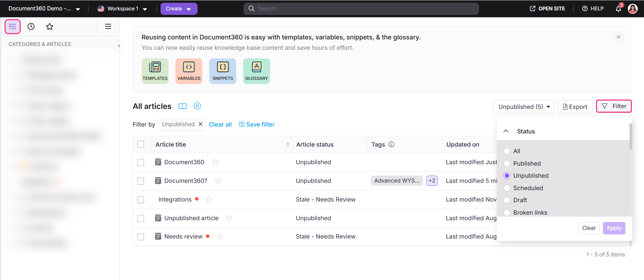Screen dimensions: 644x280
Task: Click the Export button
Action: click(575, 107)
